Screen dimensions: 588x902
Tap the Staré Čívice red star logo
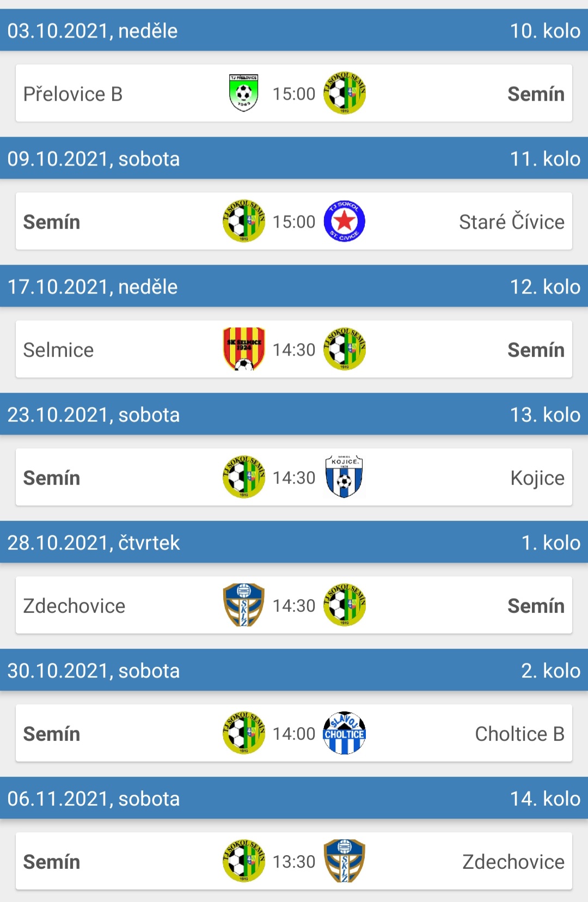point(344,221)
